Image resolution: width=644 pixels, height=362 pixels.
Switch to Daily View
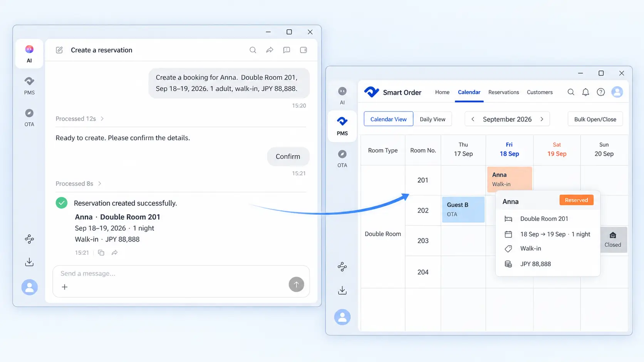(433, 119)
